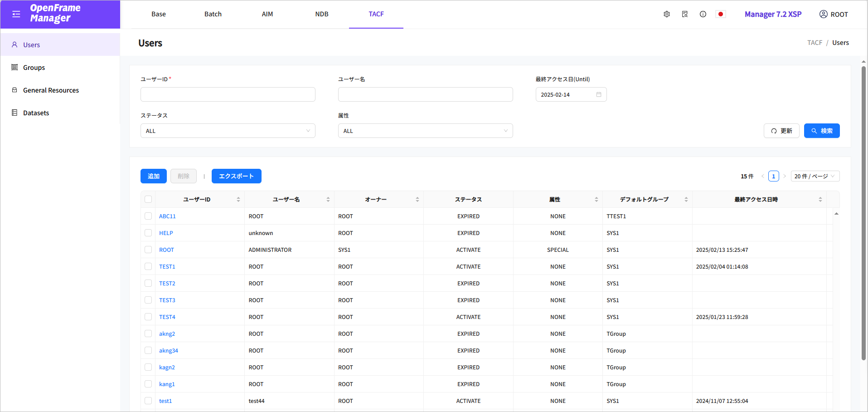Open calendar icon in last access date field
The image size is (868, 412).
point(598,94)
